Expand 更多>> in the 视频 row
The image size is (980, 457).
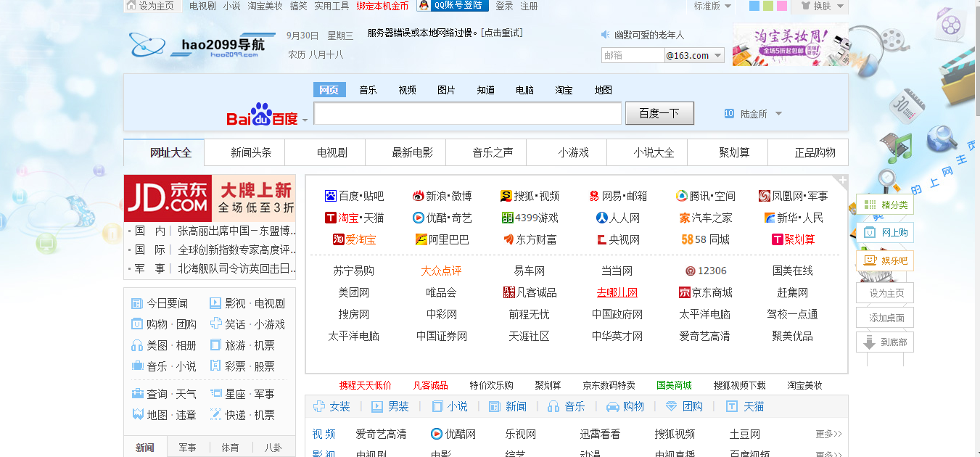click(828, 435)
